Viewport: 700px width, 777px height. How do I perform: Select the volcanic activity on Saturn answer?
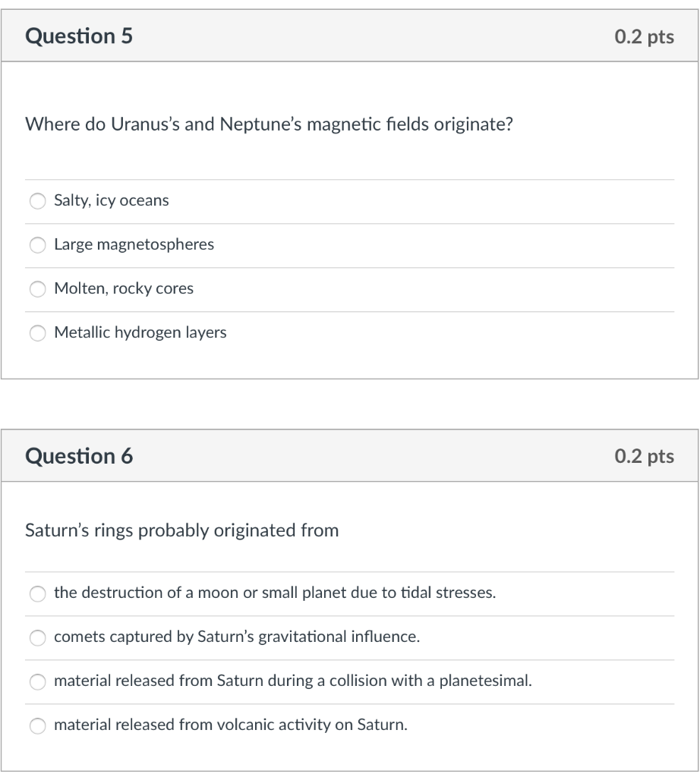pyautogui.click(x=38, y=726)
